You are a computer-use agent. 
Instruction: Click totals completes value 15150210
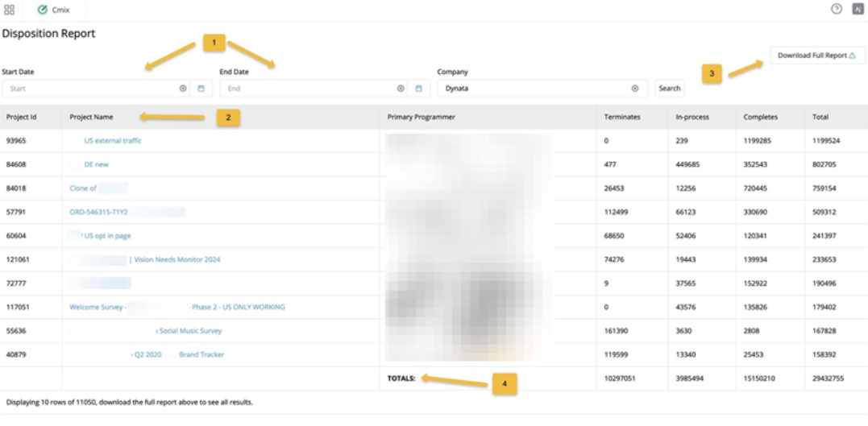tap(759, 378)
